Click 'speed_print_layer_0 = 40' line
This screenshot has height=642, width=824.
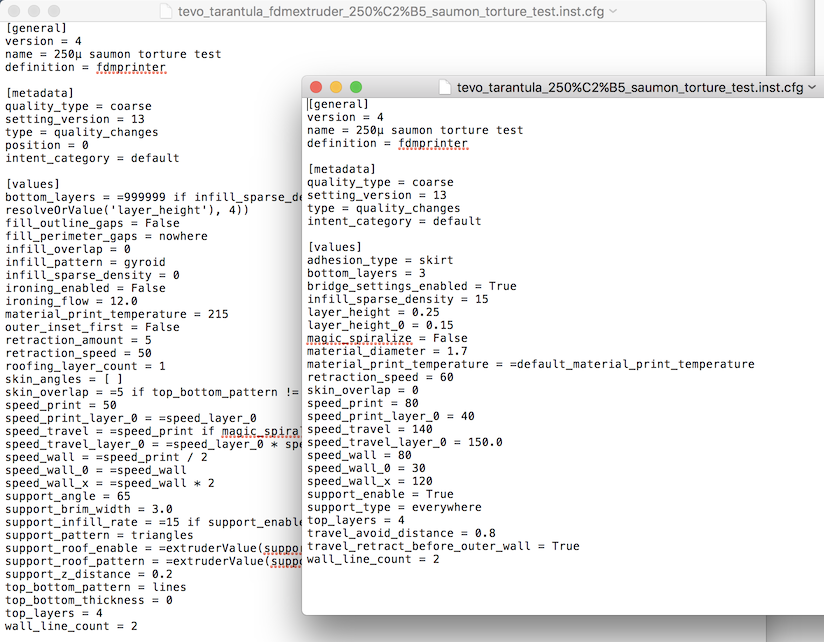(390, 416)
